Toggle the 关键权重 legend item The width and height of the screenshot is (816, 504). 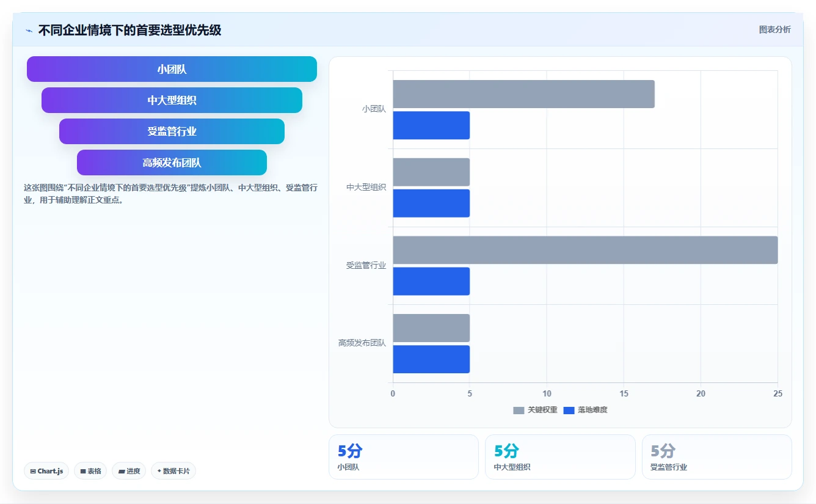(x=535, y=410)
